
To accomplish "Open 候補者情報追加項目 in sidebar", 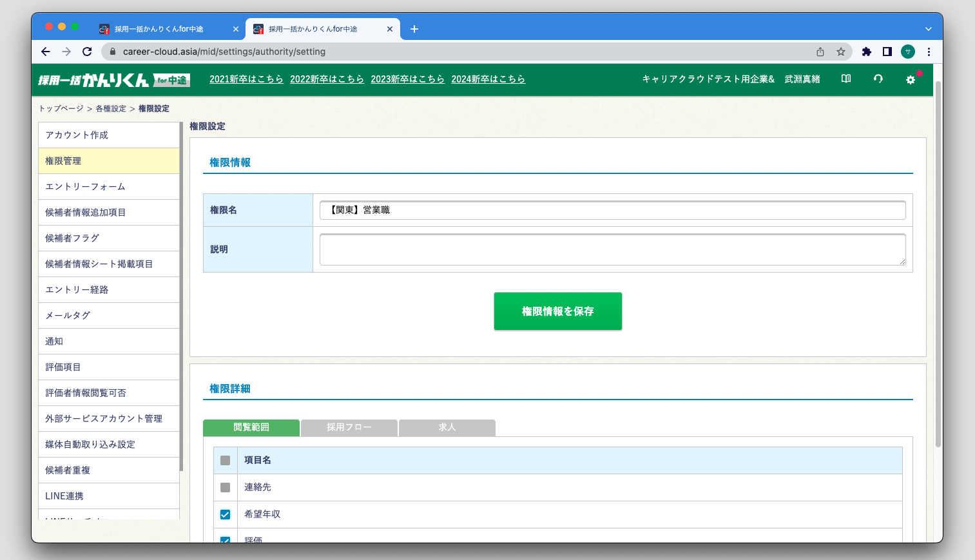I will [x=109, y=213].
